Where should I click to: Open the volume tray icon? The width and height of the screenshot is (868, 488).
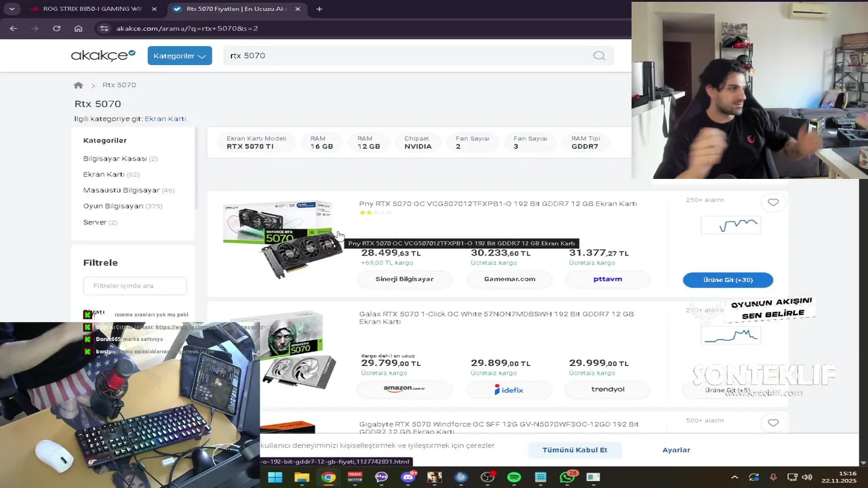(x=806, y=477)
